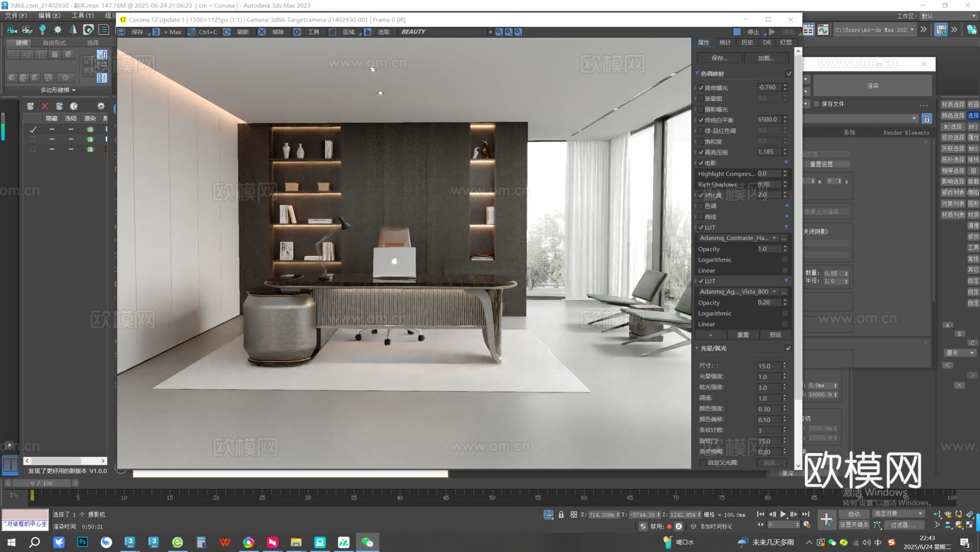The width and height of the screenshot is (980, 552).
Task: Open BEAUTY render element dropdown
Action: (x=446, y=32)
